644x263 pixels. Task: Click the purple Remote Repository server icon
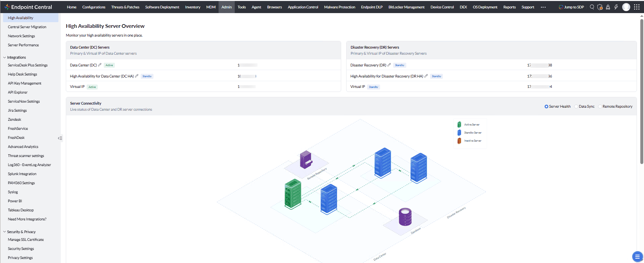point(306,160)
